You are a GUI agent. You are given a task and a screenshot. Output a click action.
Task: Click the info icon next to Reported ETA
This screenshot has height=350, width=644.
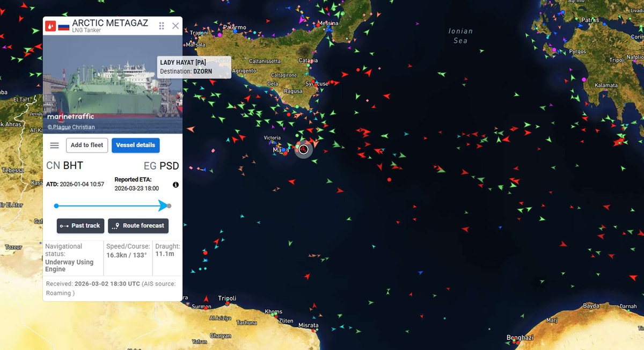pos(175,185)
